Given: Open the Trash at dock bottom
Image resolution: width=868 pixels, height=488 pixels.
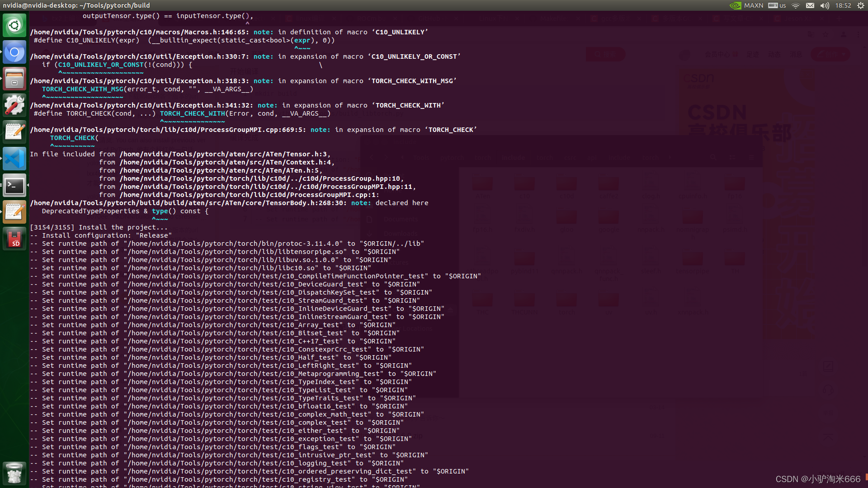Looking at the screenshot, I should click(14, 473).
